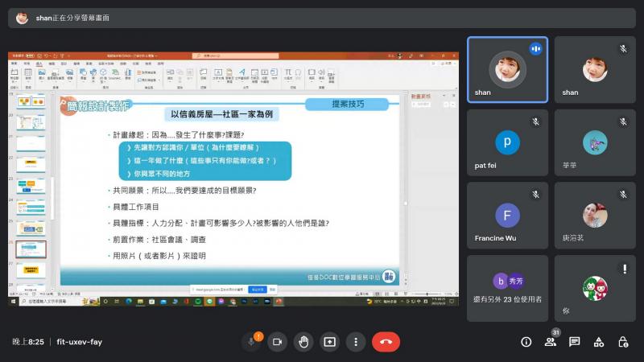The image size is (644, 362).
Task: Open the 23 other users tile
Action: pos(507,288)
